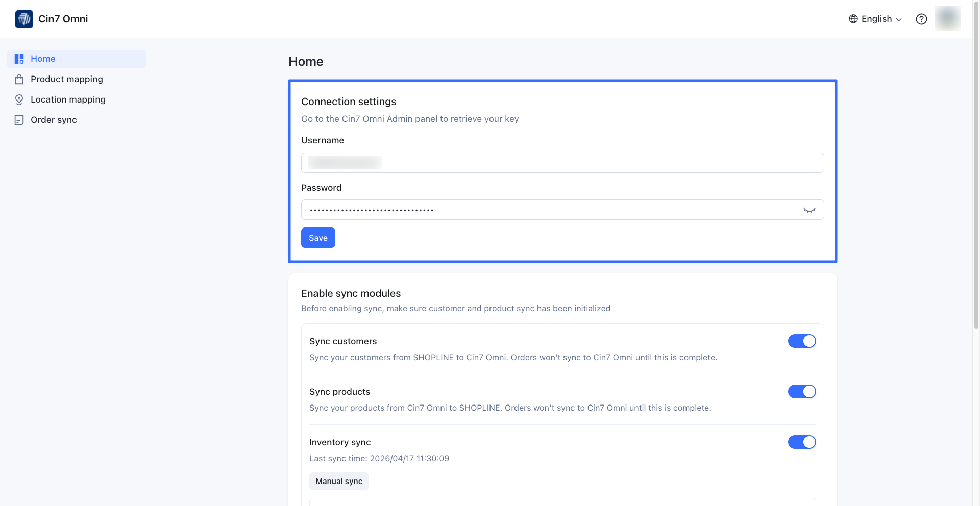
Task: Click the Last sync time text
Action: tap(379, 458)
